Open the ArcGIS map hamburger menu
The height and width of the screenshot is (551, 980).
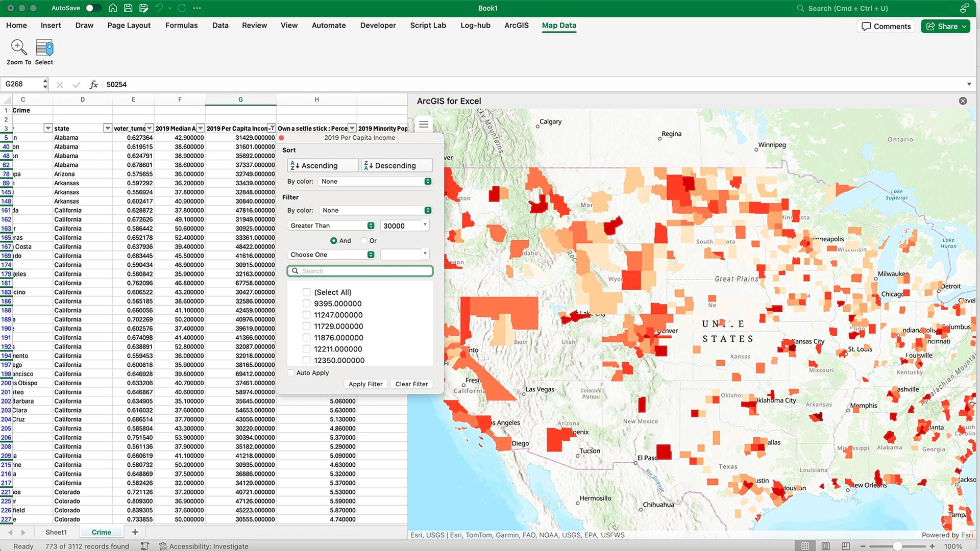424,124
